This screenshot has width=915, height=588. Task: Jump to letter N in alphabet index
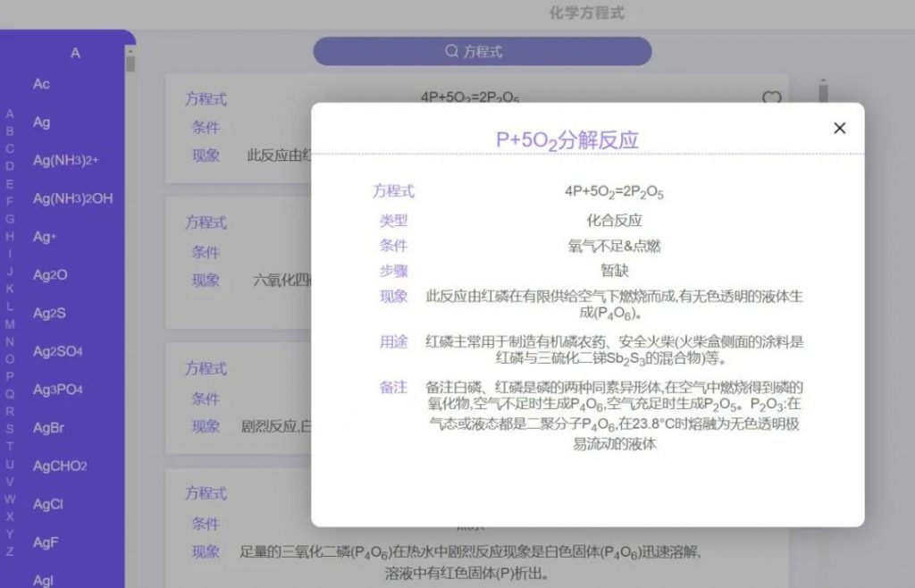pyautogui.click(x=10, y=341)
